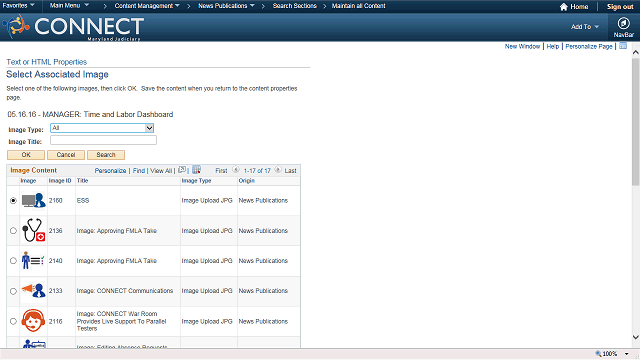Click the download to spreadsheet grid icon

pos(196,170)
